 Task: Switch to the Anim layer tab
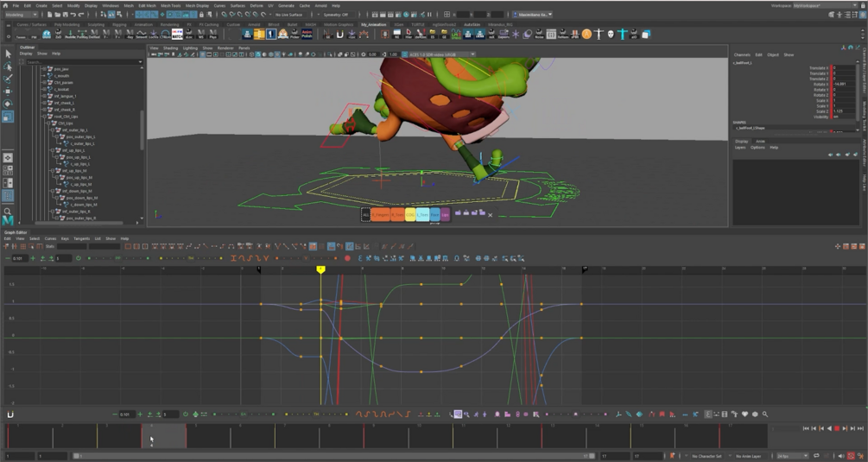(760, 141)
